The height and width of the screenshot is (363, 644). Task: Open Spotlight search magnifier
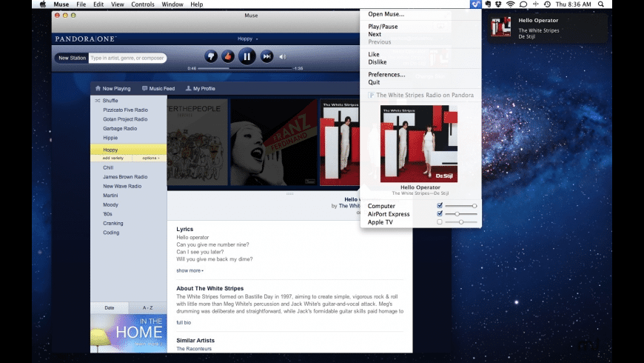coord(601,4)
